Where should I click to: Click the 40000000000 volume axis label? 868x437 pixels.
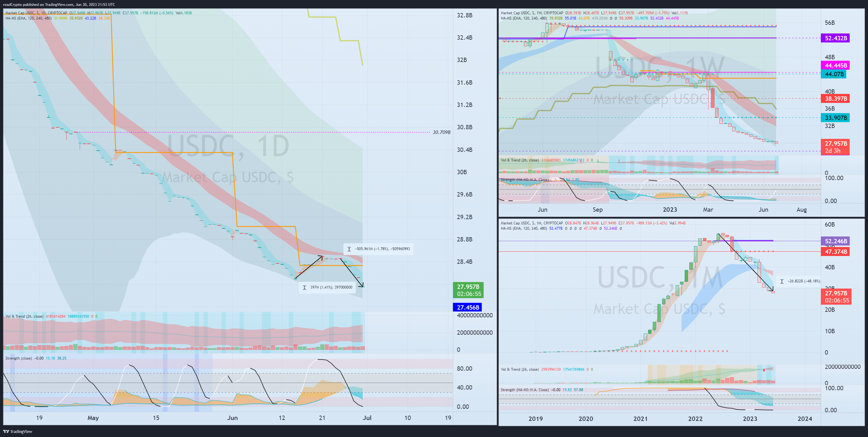pyautogui.click(x=474, y=315)
